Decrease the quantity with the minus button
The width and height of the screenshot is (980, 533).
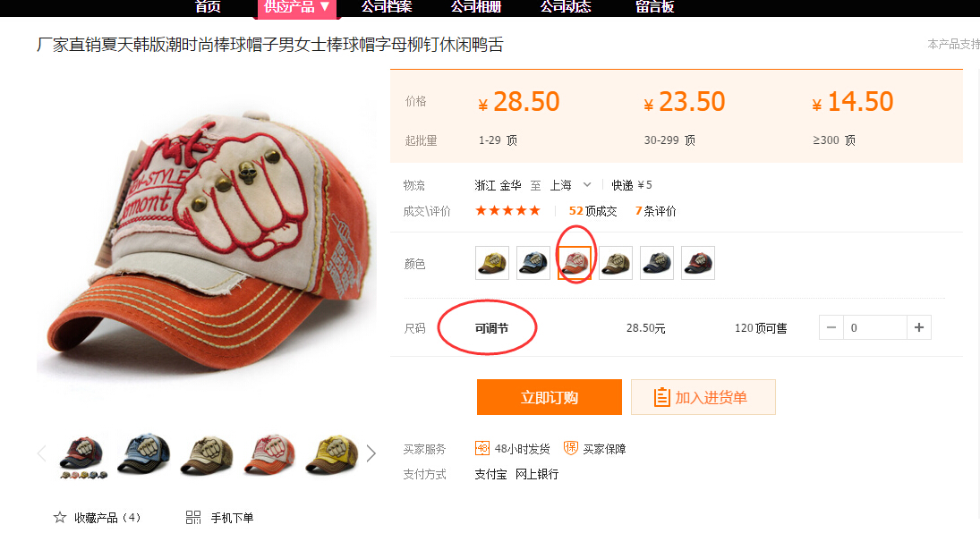(x=831, y=327)
